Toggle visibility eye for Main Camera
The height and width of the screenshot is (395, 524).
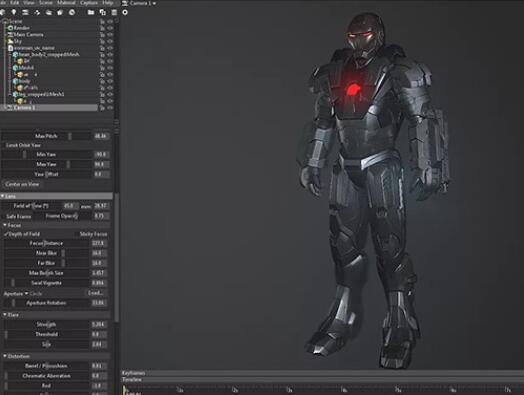tap(110, 35)
